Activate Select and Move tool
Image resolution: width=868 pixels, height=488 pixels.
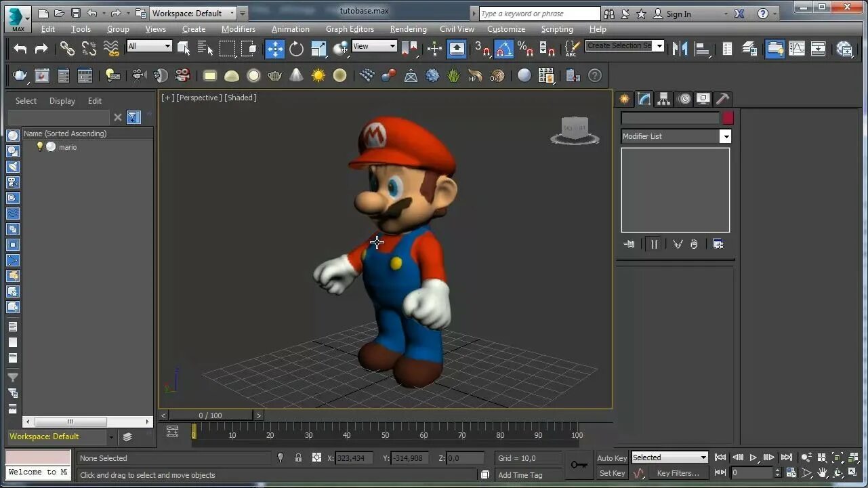click(274, 48)
